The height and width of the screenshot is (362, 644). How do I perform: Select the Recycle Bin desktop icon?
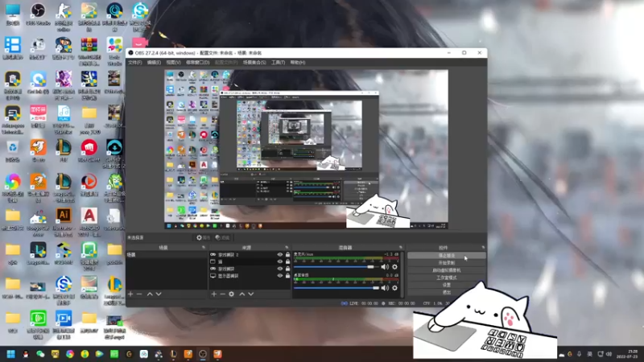(x=13, y=150)
